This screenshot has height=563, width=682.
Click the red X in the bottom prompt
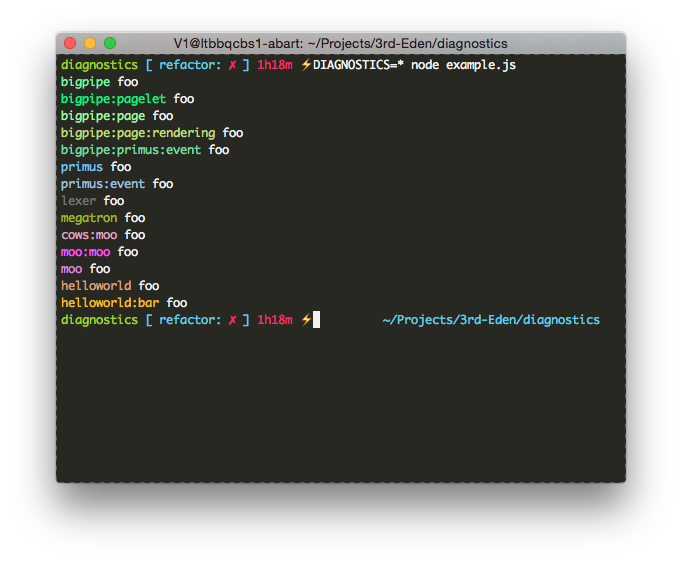232,320
